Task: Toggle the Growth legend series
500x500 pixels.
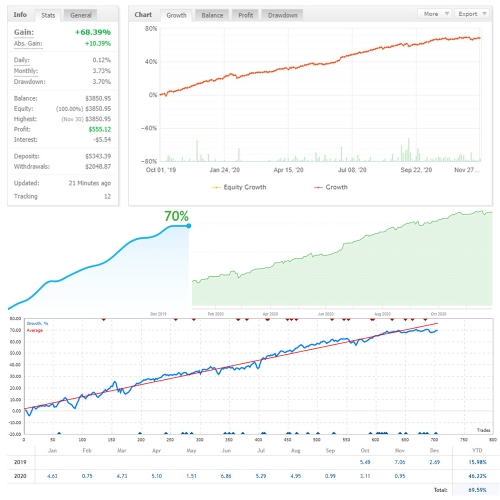Action: click(331, 187)
